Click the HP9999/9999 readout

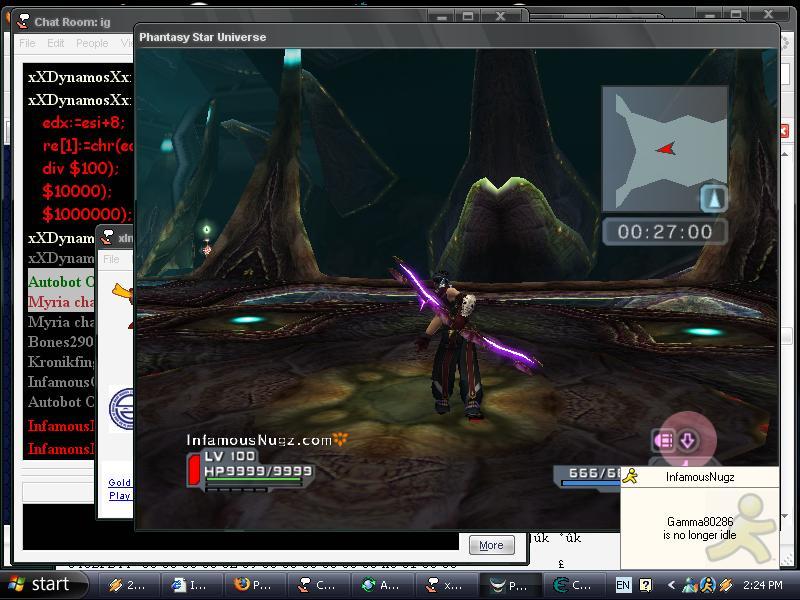(258, 471)
